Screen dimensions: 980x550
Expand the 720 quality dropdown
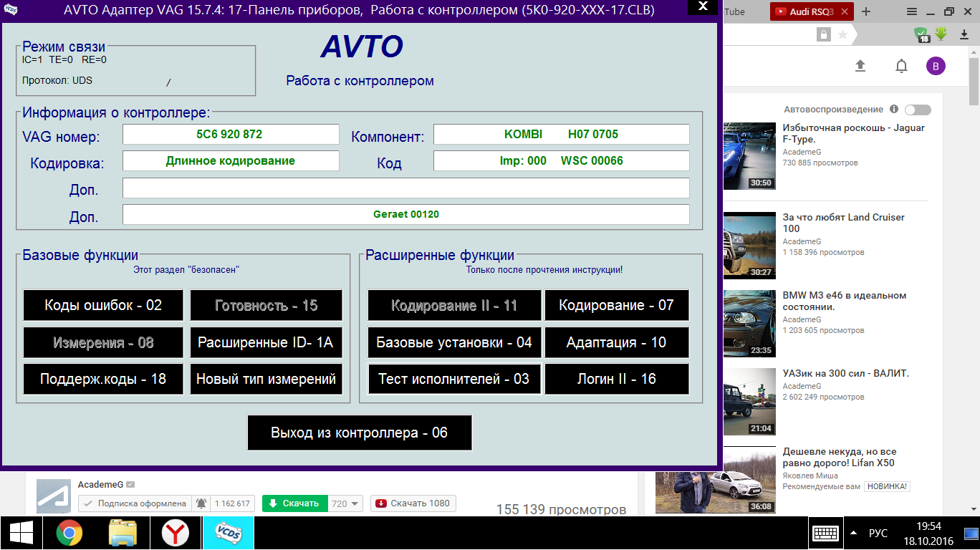click(346, 503)
